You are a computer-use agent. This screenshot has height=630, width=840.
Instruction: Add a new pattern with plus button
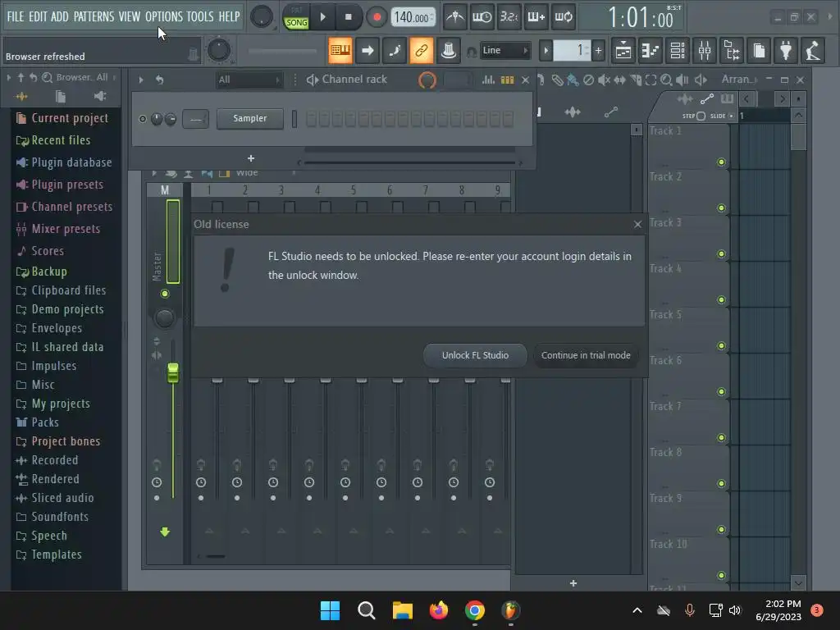click(598, 51)
